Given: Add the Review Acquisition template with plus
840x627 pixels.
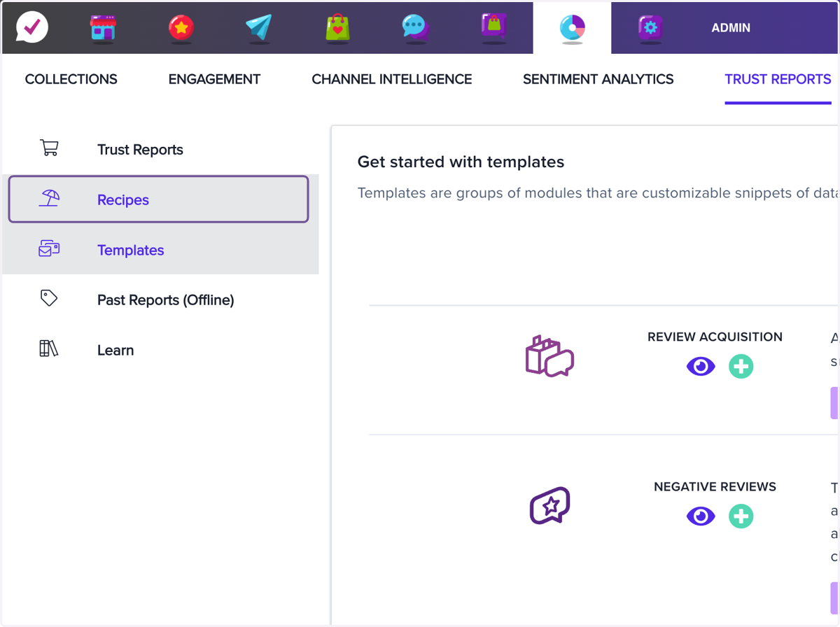Looking at the screenshot, I should pyautogui.click(x=741, y=366).
